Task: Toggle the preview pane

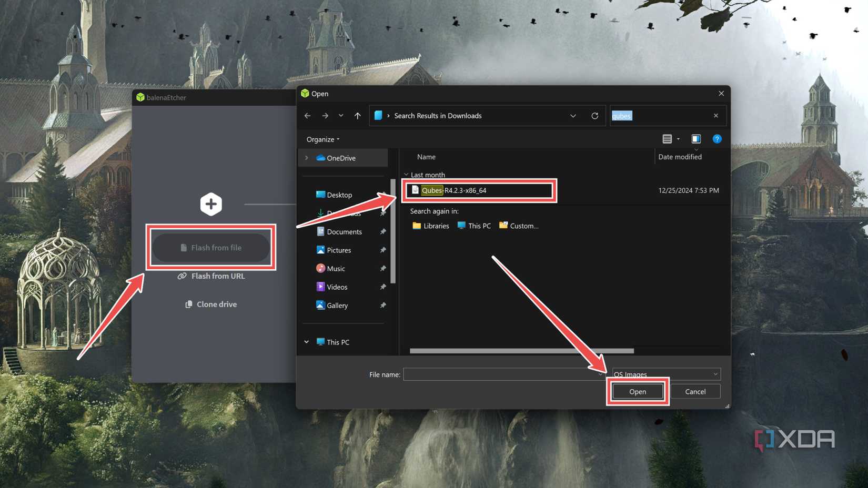Action: pos(696,139)
